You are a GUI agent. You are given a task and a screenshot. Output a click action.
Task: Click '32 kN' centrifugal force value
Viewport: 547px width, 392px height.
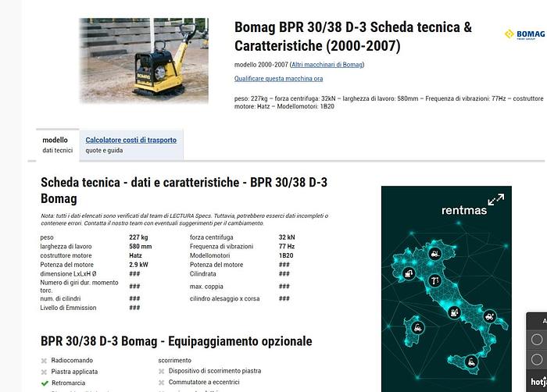click(x=287, y=237)
